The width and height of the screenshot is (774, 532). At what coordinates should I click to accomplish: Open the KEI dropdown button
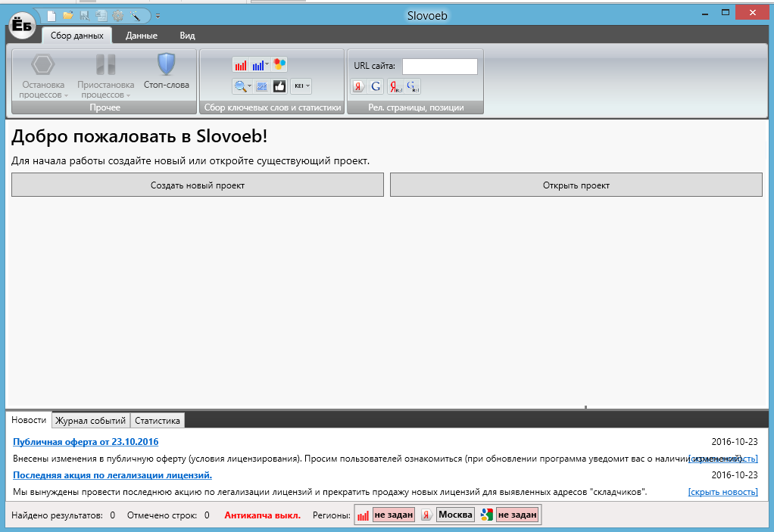[301, 86]
